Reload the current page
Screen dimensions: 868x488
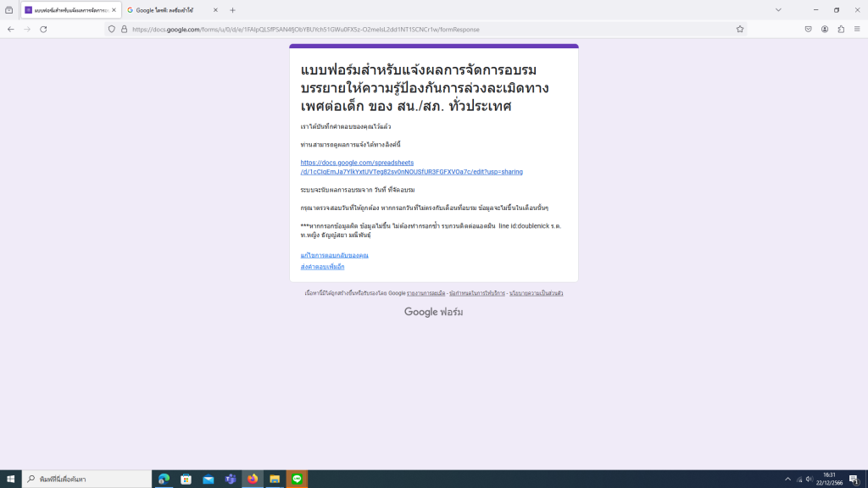click(43, 29)
